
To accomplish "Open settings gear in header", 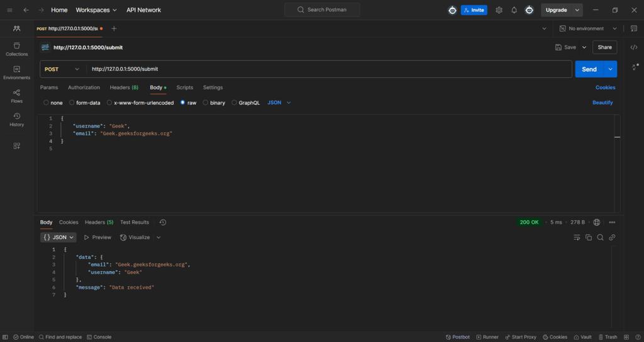I will click(499, 10).
